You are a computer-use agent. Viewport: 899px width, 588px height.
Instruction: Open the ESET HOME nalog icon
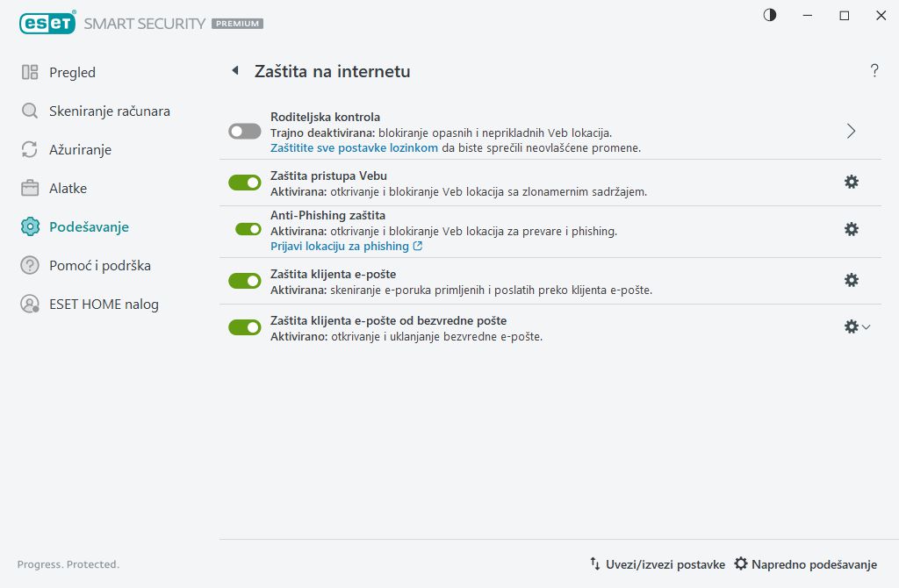click(x=31, y=304)
